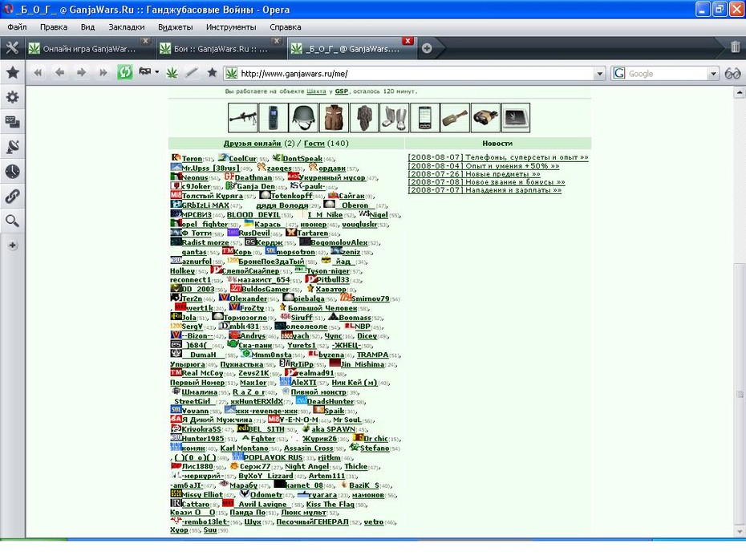Add a new tab with plus button
The image size is (746, 560).
click(x=427, y=48)
